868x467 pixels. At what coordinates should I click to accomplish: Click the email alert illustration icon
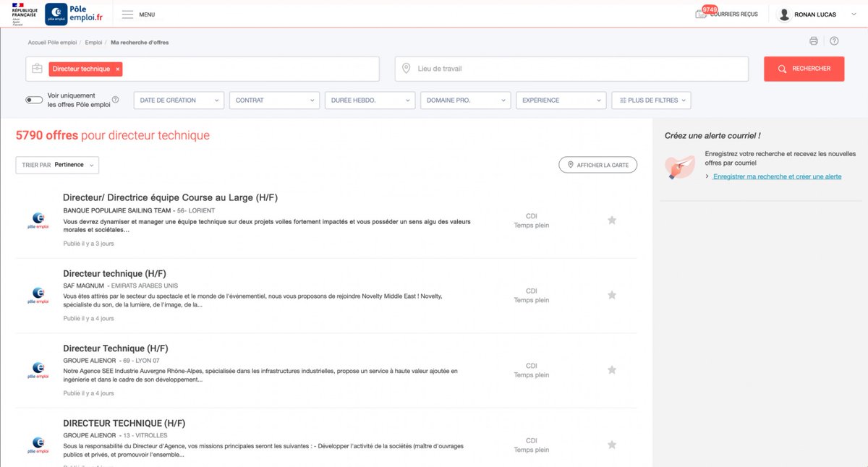(x=680, y=168)
